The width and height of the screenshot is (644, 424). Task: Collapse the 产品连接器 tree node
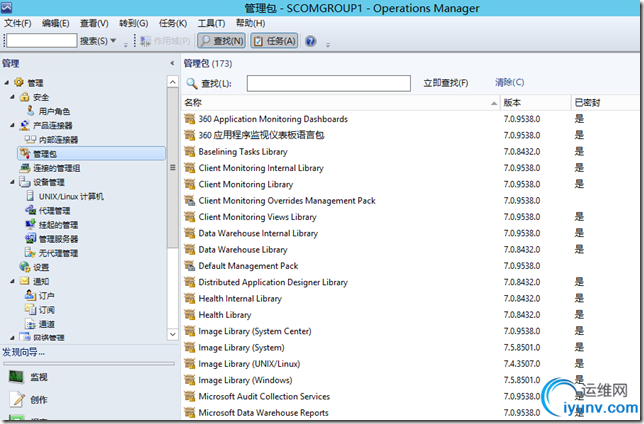click(x=12, y=125)
